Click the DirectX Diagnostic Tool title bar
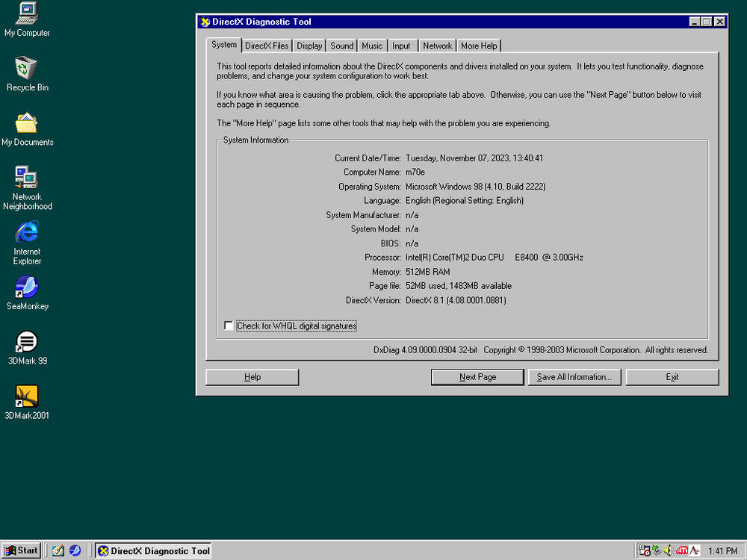The height and width of the screenshot is (560, 747). [x=443, y=22]
